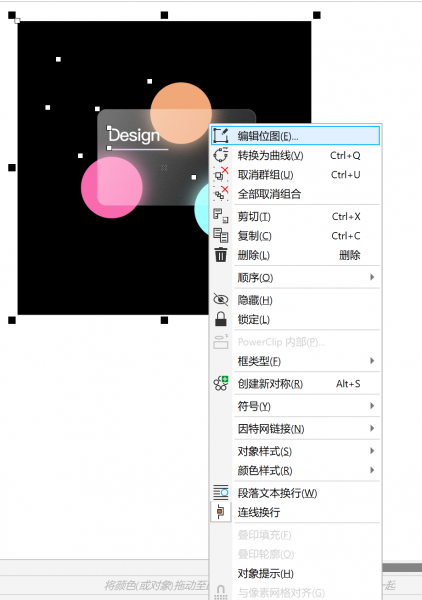This screenshot has width=422, height=600.
Task: Click the copy pages icon
Action: pyautogui.click(x=221, y=235)
